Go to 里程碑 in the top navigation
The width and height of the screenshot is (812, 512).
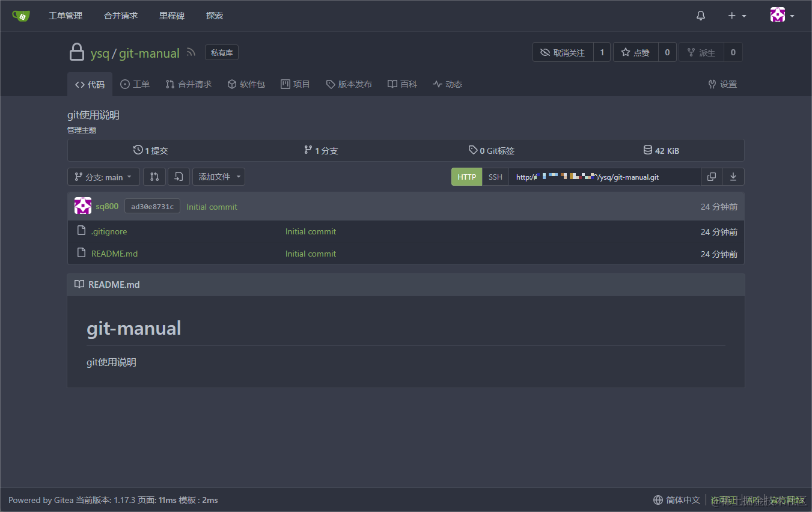click(172, 16)
